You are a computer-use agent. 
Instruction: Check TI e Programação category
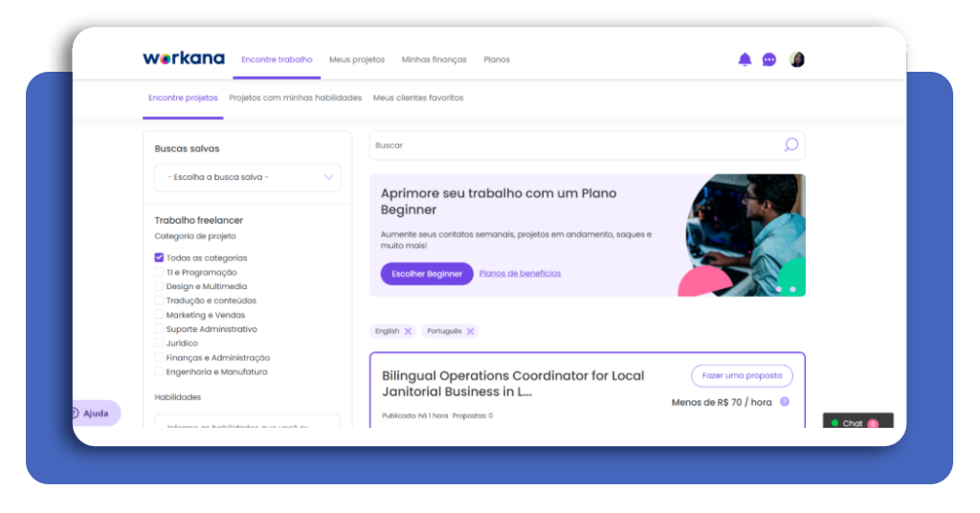pos(159,272)
